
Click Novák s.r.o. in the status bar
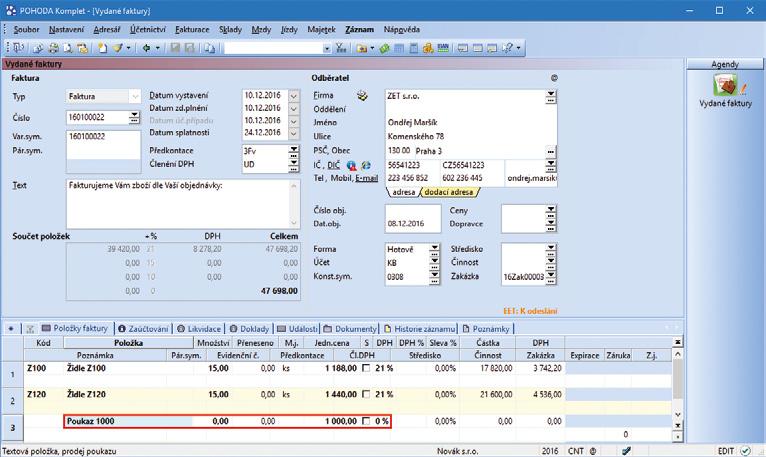457,451
